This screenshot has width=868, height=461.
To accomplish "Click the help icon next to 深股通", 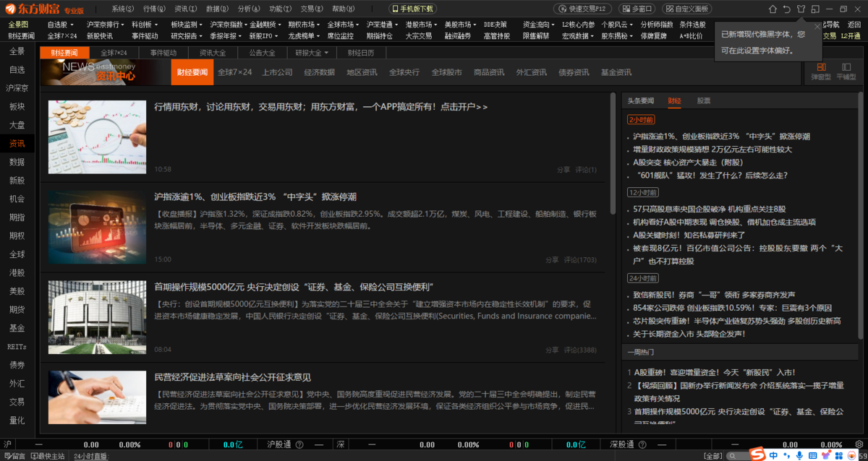I will (x=644, y=444).
